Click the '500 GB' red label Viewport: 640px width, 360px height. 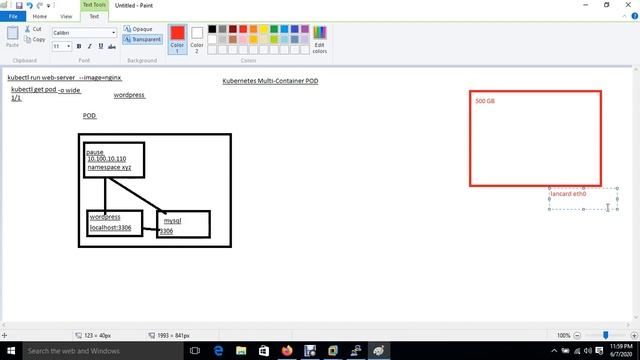(485, 101)
